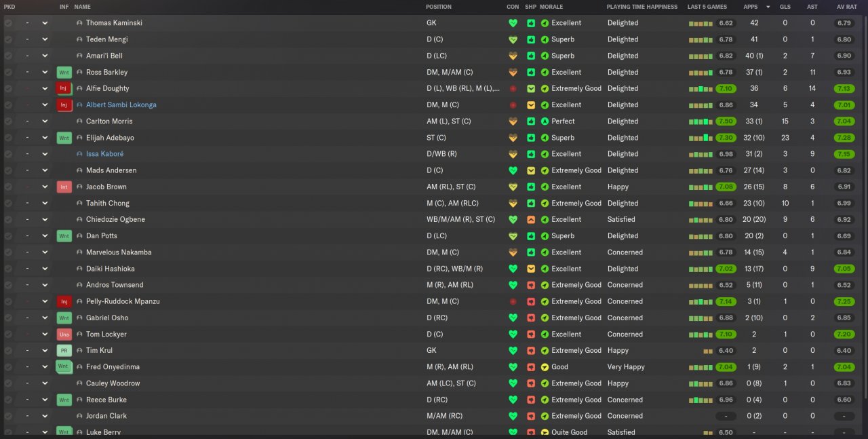This screenshot has width=868, height=439.
Task: Tick the picked circle for Tahith Chong
Action: pos(8,203)
